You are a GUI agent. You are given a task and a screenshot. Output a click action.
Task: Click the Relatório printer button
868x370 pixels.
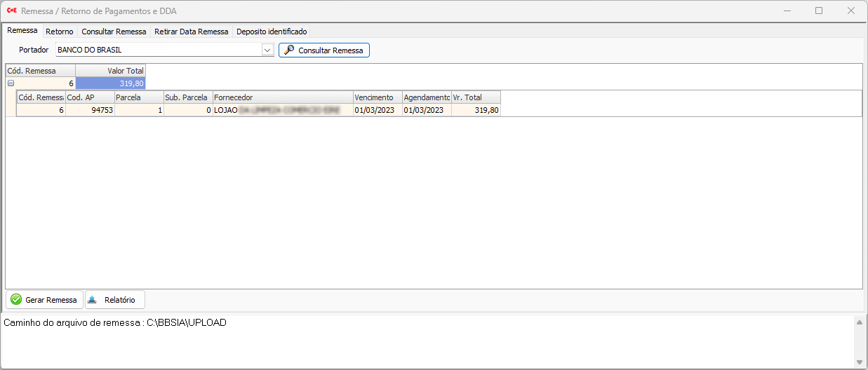tap(115, 300)
